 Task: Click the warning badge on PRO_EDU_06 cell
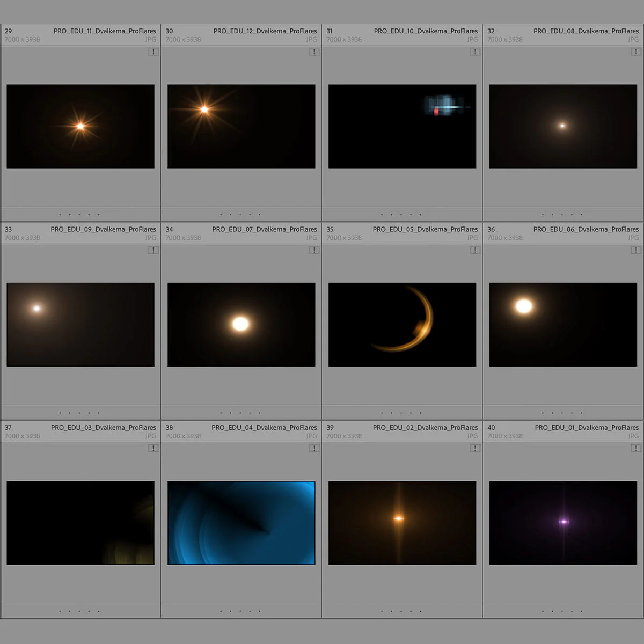(636, 250)
